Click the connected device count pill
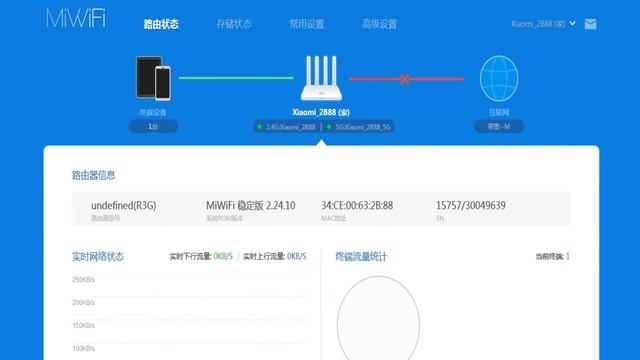The width and height of the screenshot is (640, 360). pos(153,127)
